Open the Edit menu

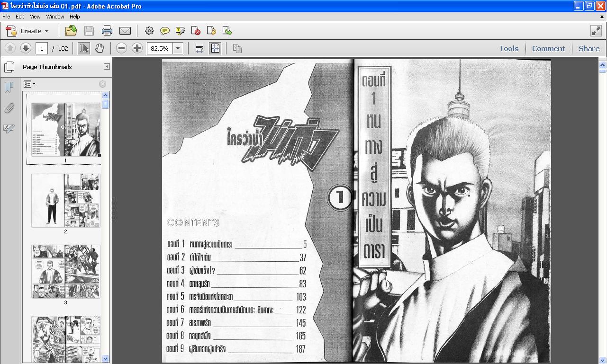tap(20, 17)
